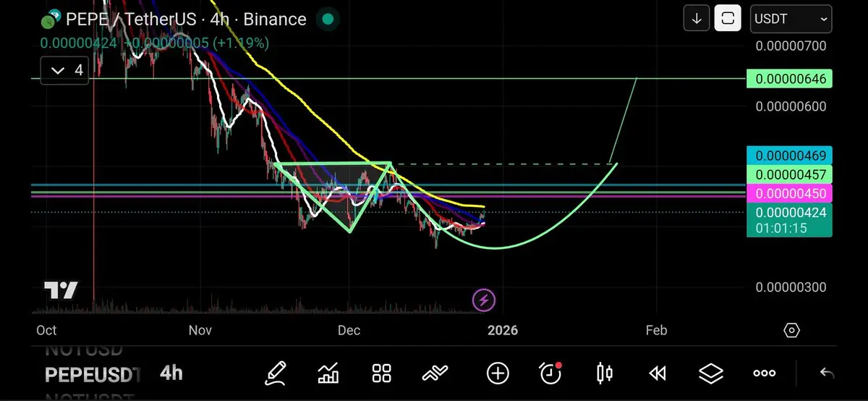Tap the Oct label on time axis
This screenshot has width=868, height=401.
[46, 330]
